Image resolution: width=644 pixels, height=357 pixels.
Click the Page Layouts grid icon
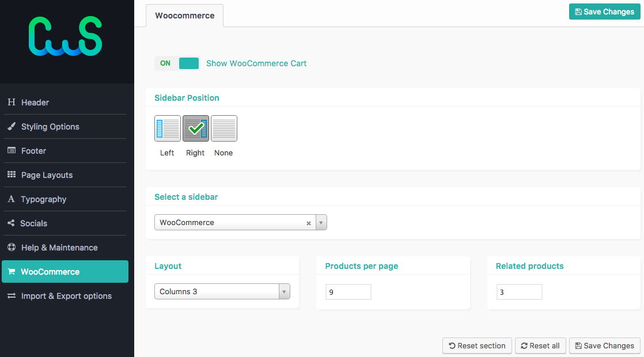pos(12,174)
